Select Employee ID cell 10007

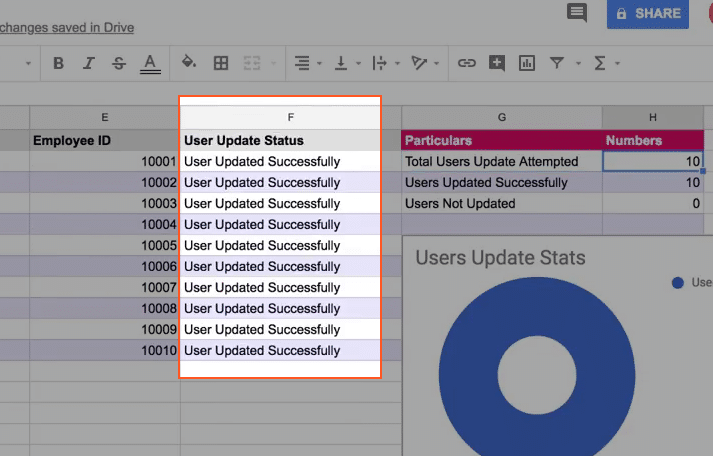point(105,287)
